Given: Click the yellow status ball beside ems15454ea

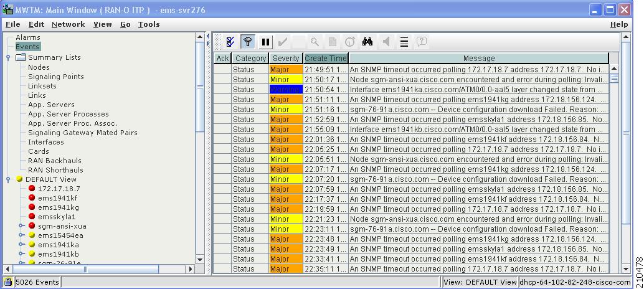Looking at the screenshot, I should [32, 235].
